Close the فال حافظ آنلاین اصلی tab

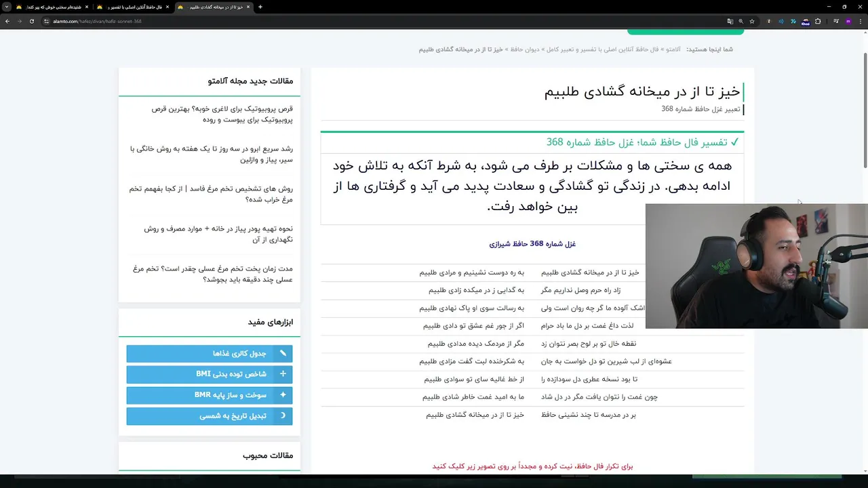pos(167,7)
